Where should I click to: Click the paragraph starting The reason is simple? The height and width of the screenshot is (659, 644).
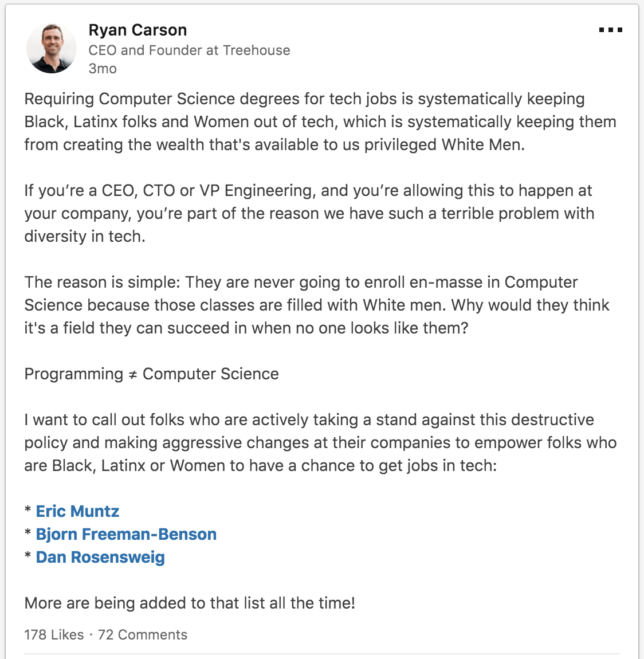click(x=317, y=305)
